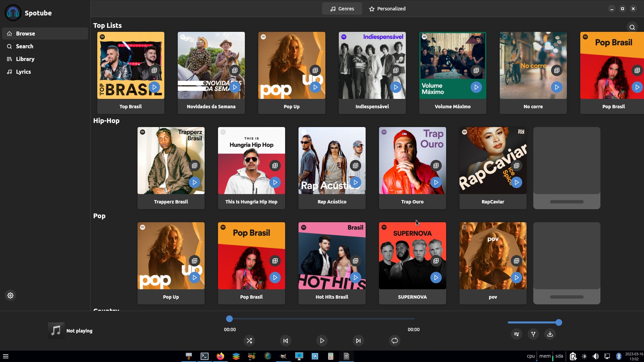Click the track seek progress bar

tap(322, 319)
